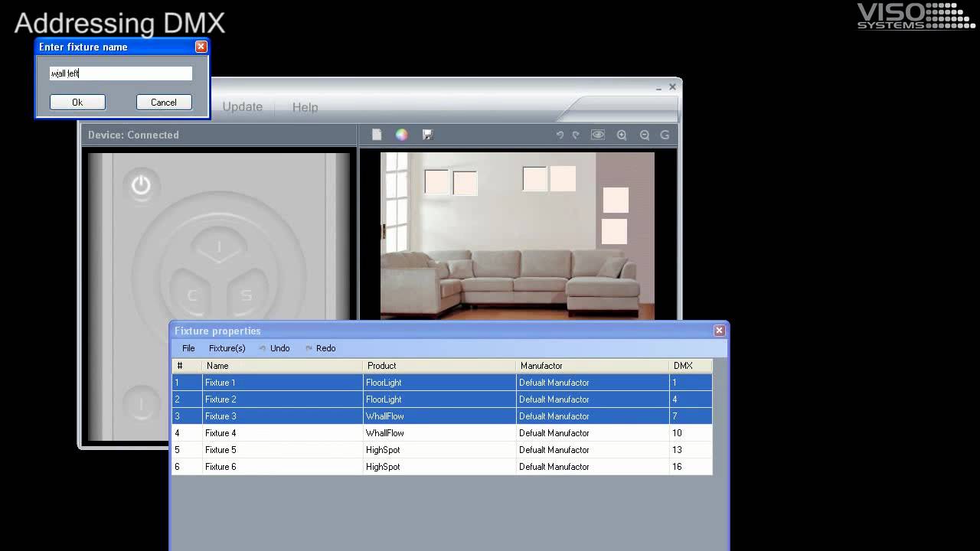The width and height of the screenshot is (980, 551).
Task: Click Defualt Manufactor cell of Fixture 4
Action: tap(593, 433)
